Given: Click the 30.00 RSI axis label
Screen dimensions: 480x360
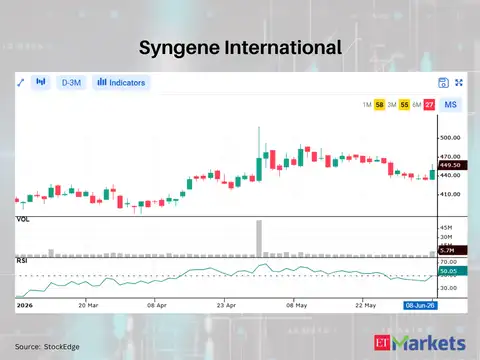Looking at the screenshot, I should 448,288.
